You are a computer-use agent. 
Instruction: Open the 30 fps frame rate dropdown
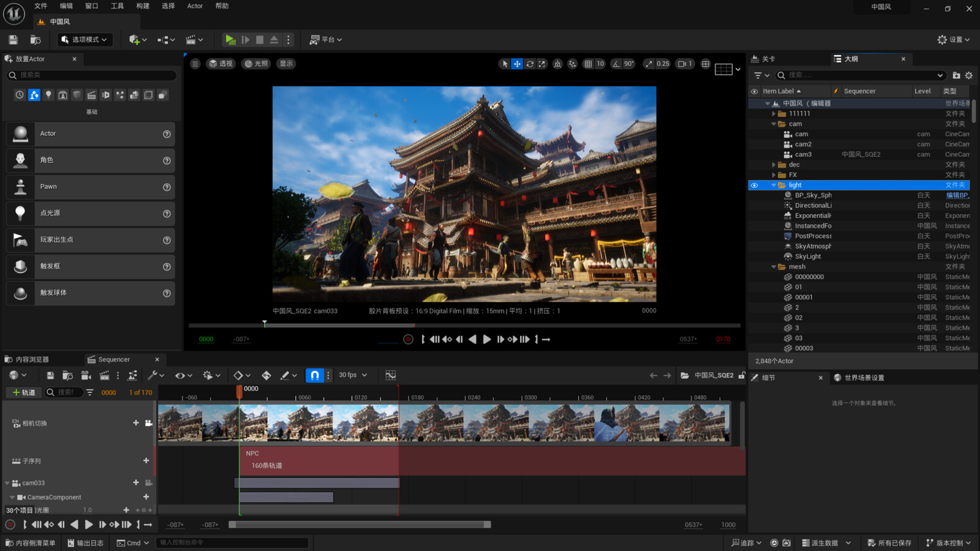(x=353, y=375)
